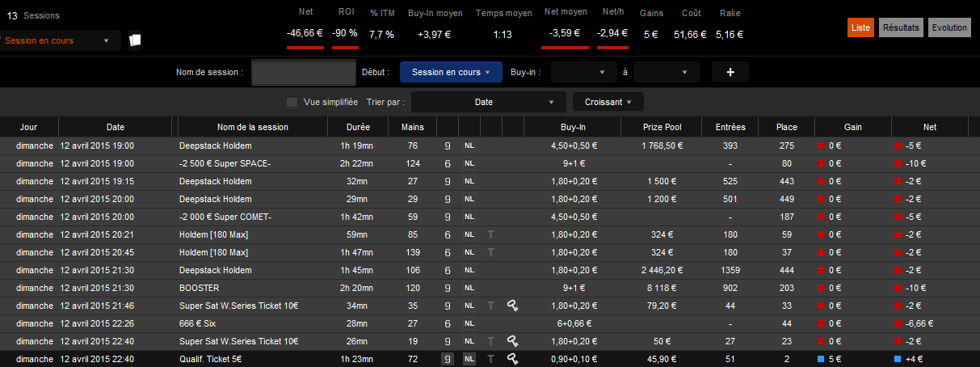Image resolution: width=980 pixels, height=367 pixels.
Task: Click the 1359 entries cell
Action: tap(730, 270)
